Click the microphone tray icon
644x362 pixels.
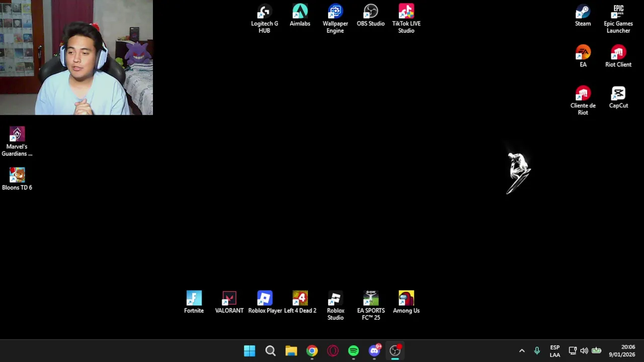click(x=537, y=351)
